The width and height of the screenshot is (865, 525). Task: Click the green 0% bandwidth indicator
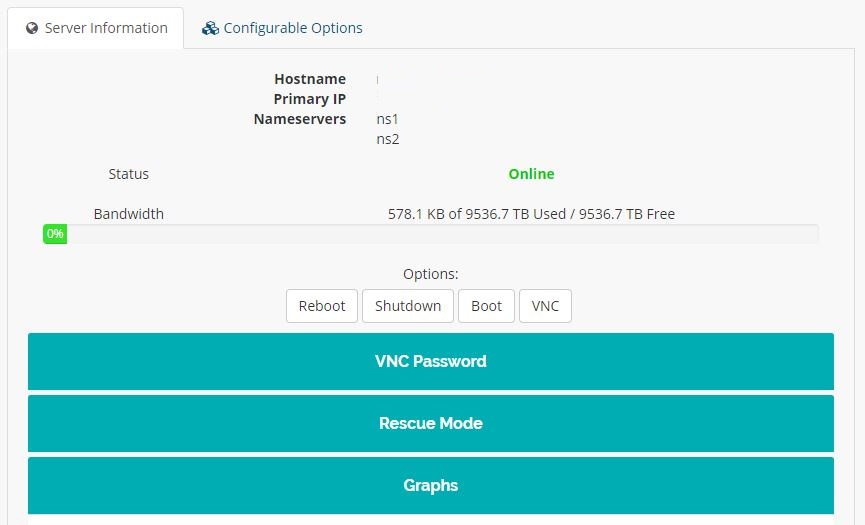[x=54, y=234]
